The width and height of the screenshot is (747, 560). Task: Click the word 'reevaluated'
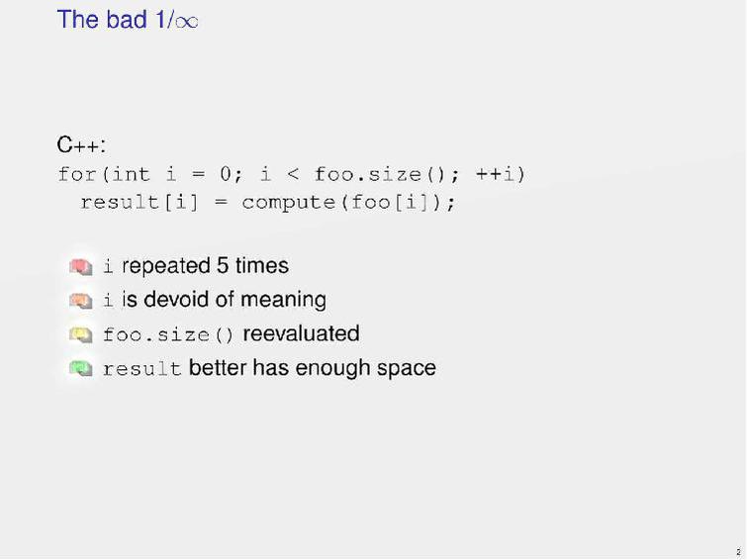(301, 333)
